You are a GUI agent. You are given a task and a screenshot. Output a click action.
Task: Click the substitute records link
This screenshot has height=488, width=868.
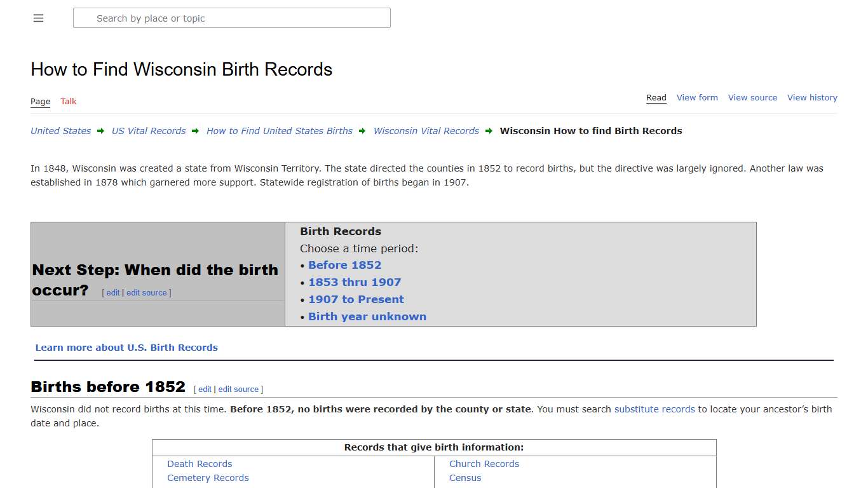coord(654,409)
